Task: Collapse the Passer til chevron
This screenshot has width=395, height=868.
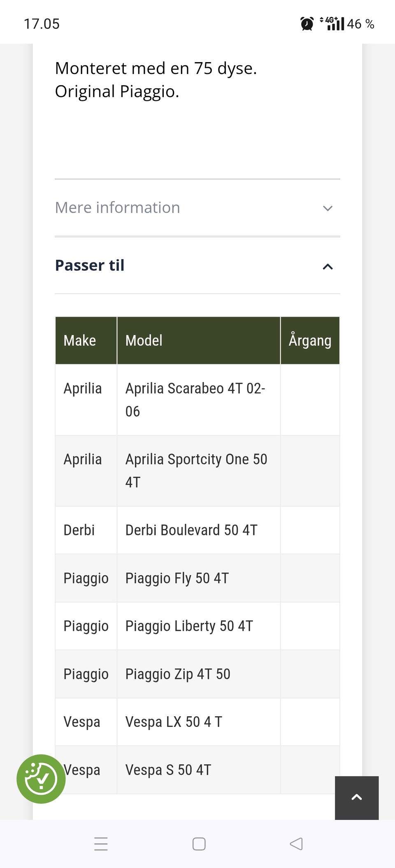Action: [328, 267]
